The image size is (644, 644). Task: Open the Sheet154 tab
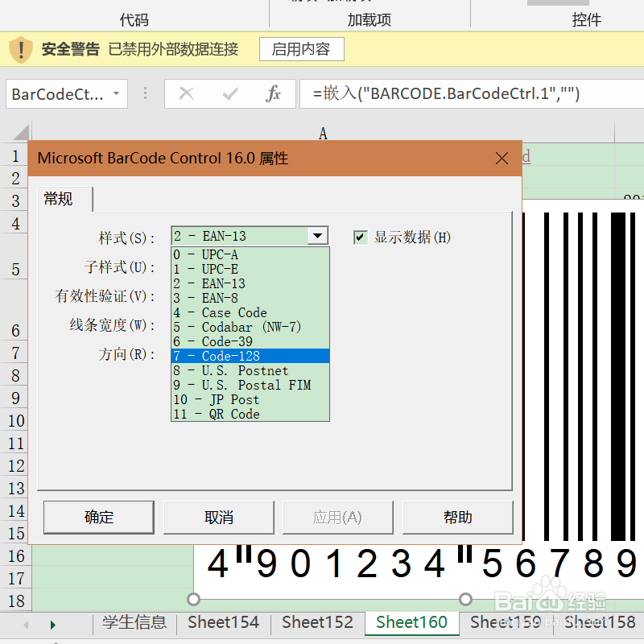[224, 621]
